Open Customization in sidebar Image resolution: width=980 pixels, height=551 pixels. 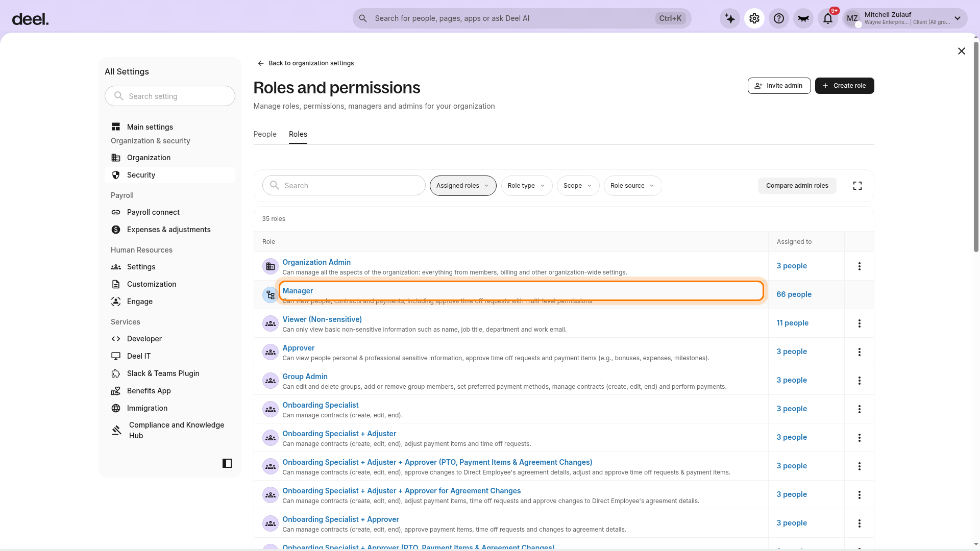point(170,284)
